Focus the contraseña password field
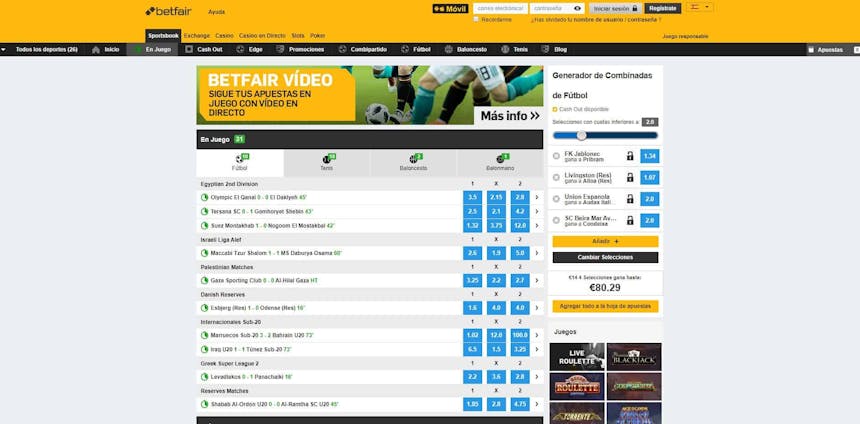Viewport: 860px width, 424px height. [551, 9]
